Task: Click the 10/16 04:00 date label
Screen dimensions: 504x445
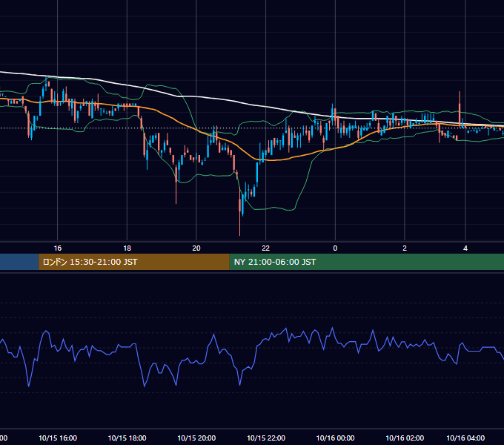Action: [465, 438]
